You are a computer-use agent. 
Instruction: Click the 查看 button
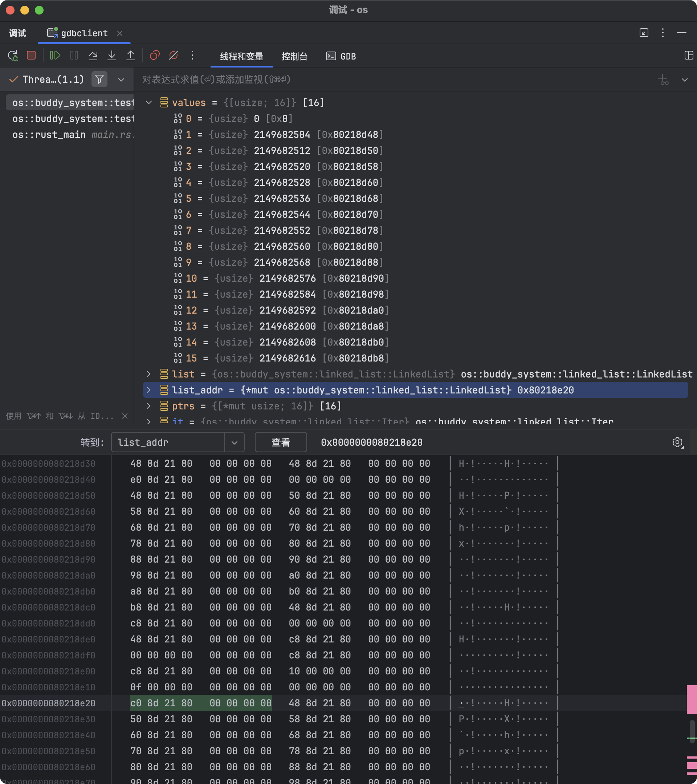click(280, 442)
